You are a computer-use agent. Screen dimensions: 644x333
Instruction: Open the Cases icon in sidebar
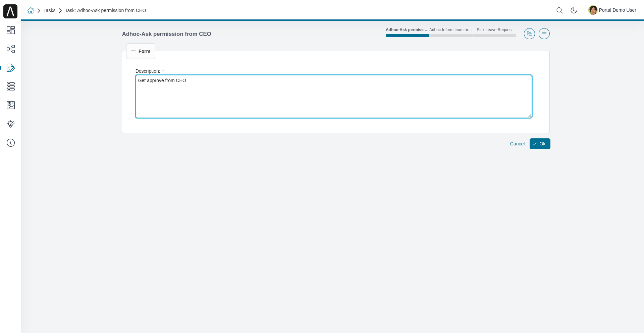11,86
